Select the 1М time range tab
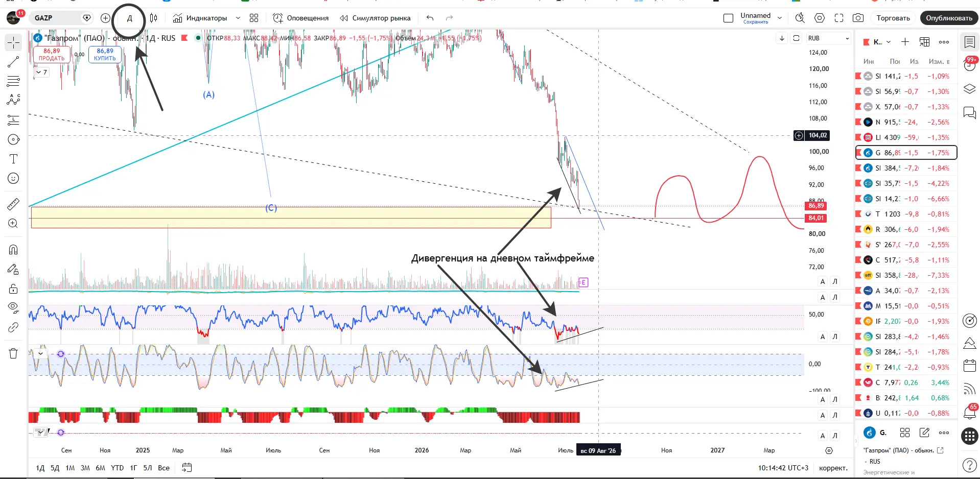The image size is (980, 479). tap(70, 468)
